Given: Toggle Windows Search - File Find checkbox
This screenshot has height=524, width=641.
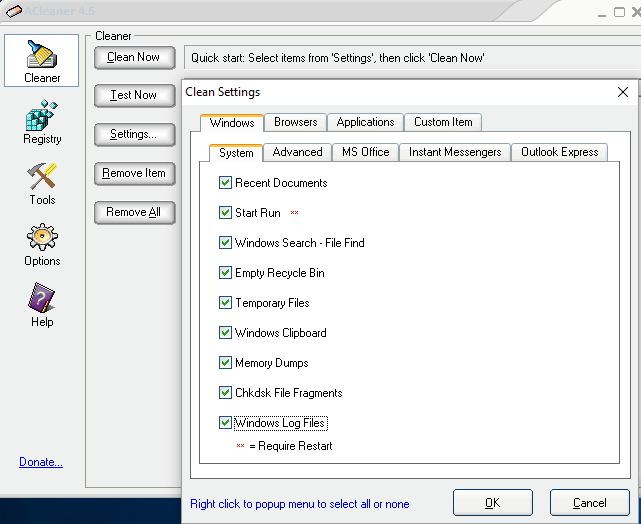Looking at the screenshot, I should point(225,243).
